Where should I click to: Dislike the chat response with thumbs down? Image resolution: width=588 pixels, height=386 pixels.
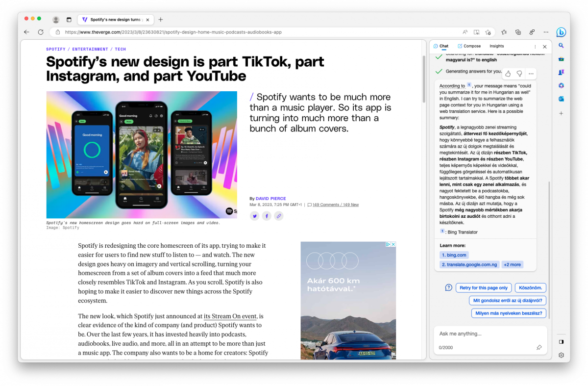point(519,74)
